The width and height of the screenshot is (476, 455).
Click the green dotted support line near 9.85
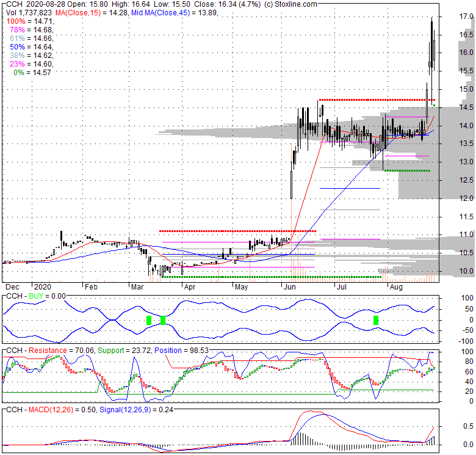point(272,277)
